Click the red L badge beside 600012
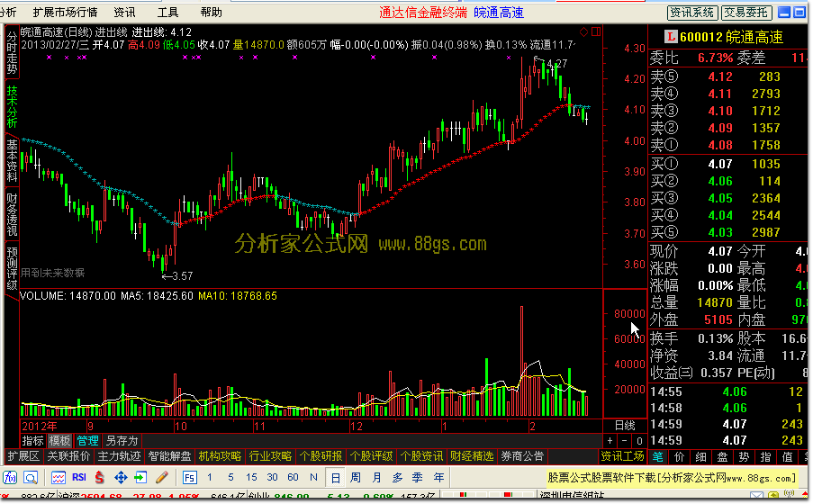813x504 pixels. 671,36
